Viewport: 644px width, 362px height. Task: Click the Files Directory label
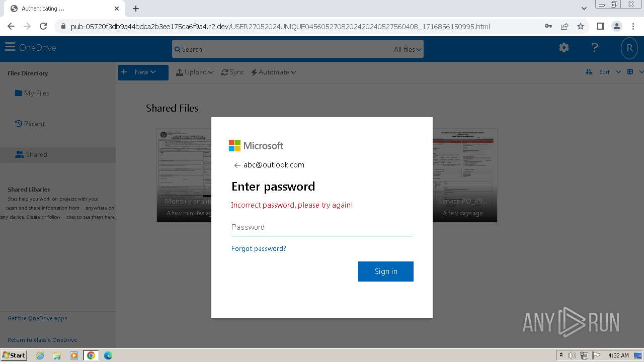[28, 73]
